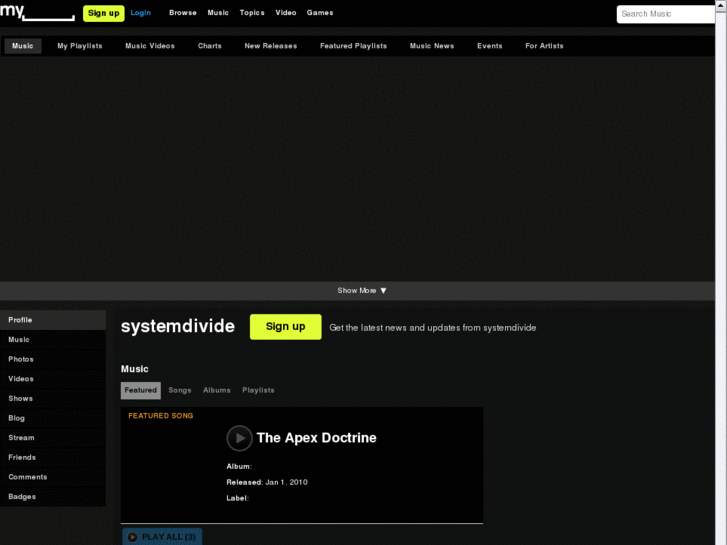Switch to the Songs tab
This screenshot has width=727, height=545.
pos(180,390)
